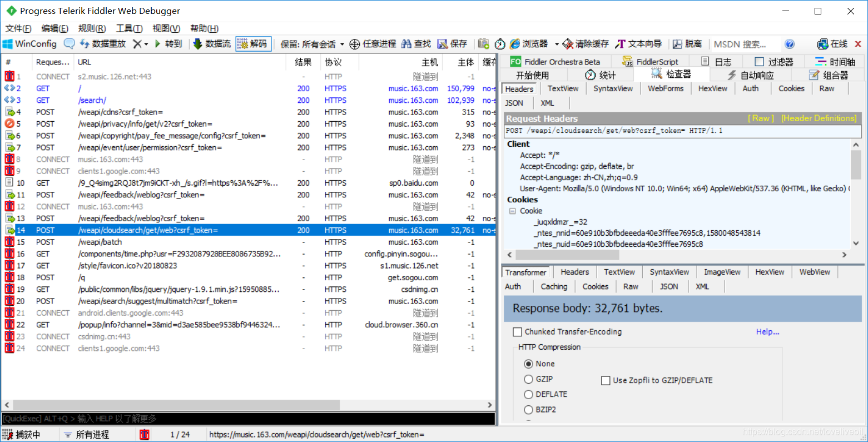Select session 5 /weapi/privacy/info row
This screenshot has height=442, width=868.
[x=249, y=124]
